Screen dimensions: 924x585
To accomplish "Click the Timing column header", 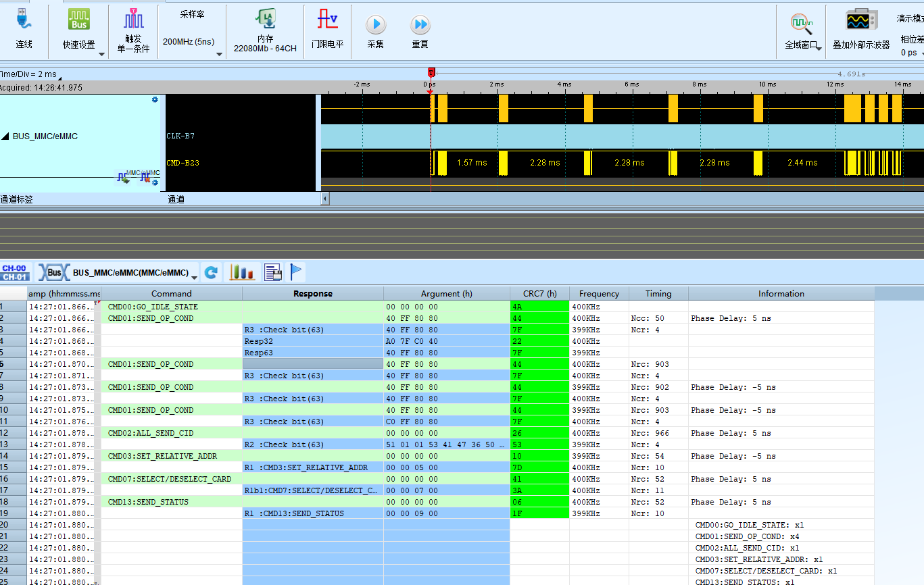I will pos(658,293).
